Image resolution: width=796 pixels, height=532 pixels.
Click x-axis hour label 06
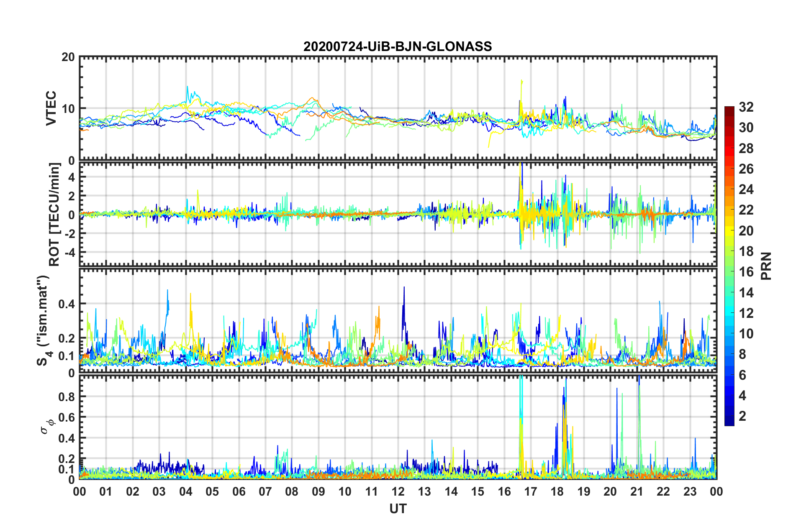[239, 491]
